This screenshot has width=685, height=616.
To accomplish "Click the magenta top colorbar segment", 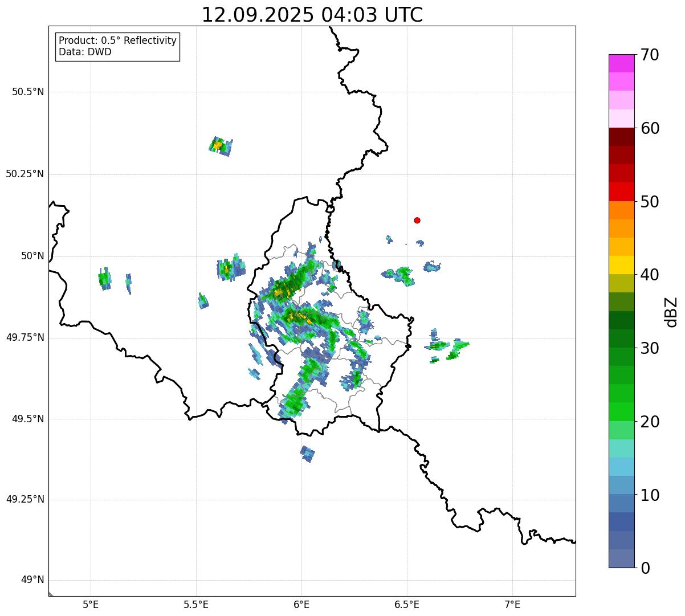I will (621, 63).
